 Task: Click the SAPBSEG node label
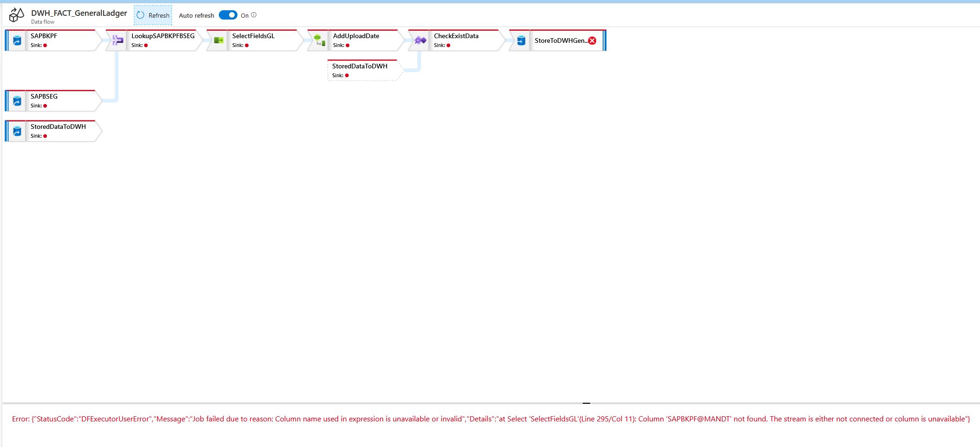click(x=44, y=96)
